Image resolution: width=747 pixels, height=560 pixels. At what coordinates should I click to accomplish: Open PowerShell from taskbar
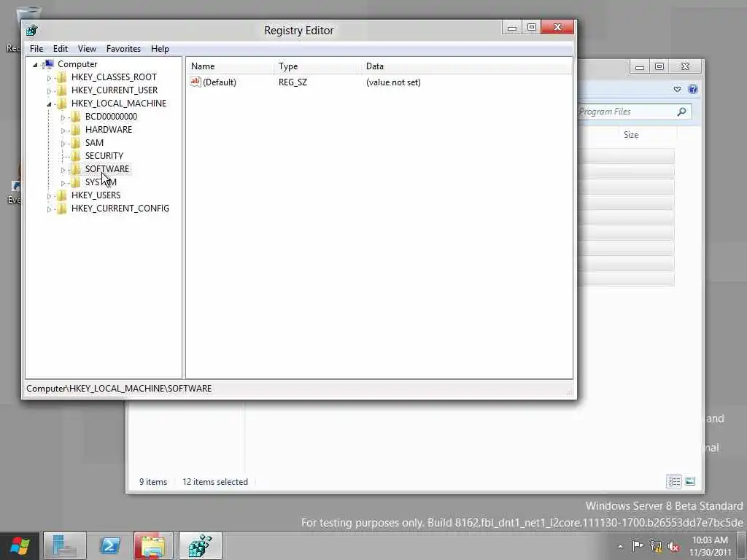(109, 545)
